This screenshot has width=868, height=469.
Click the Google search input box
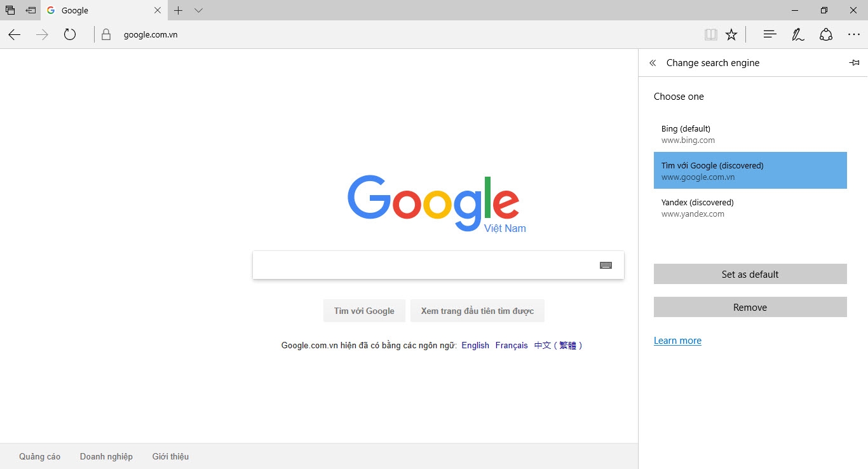click(438, 265)
